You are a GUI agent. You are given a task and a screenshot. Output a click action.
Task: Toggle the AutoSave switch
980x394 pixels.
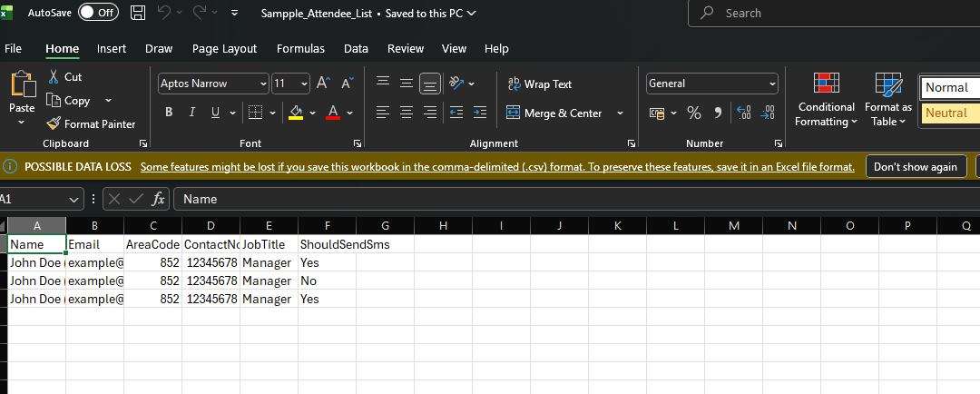[x=98, y=13]
